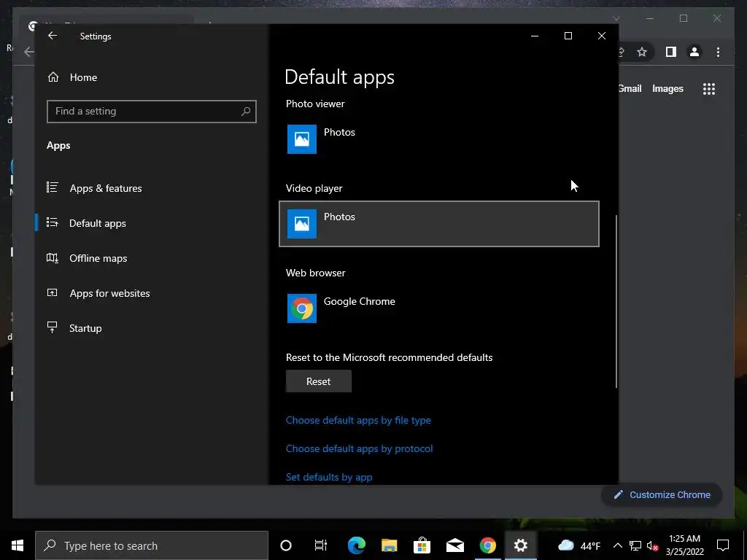Image resolution: width=747 pixels, height=560 pixels.
Task: Reset to Microsoft recommended defaults
Action: click(318, 381)
